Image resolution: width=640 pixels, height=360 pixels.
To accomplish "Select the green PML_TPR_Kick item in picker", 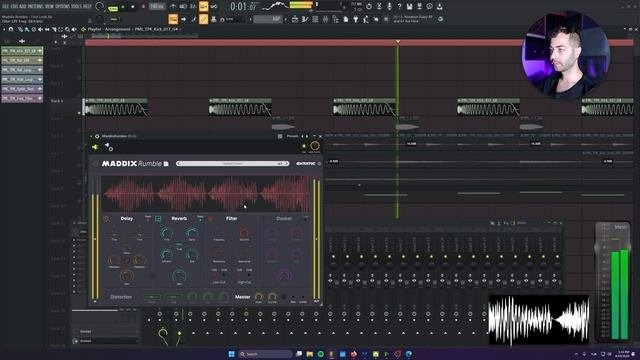I will coord(22,51).
